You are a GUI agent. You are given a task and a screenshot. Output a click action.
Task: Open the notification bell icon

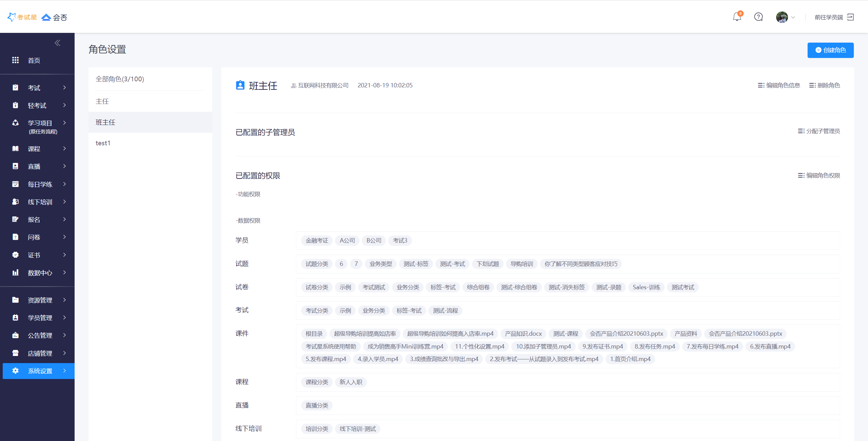(737, 17)
